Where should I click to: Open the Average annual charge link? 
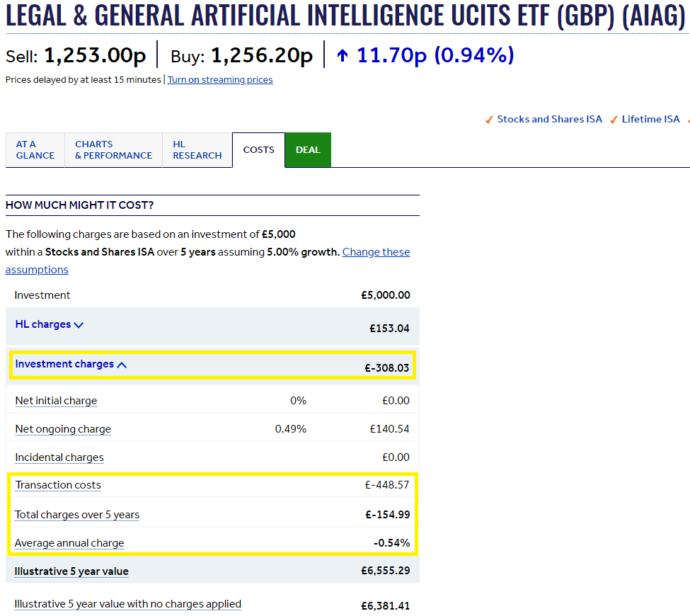(69, 542)
